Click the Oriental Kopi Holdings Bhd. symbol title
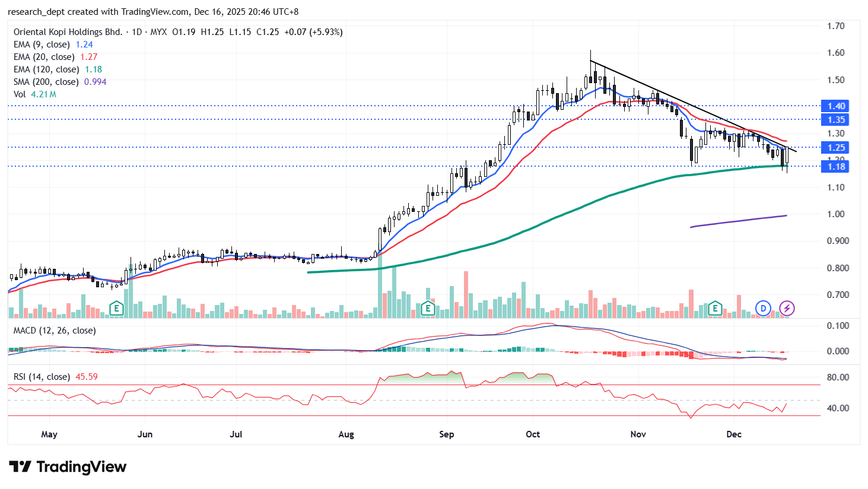Image resolution: width=868 pixels, height=489 pixels. coord(68,32)
